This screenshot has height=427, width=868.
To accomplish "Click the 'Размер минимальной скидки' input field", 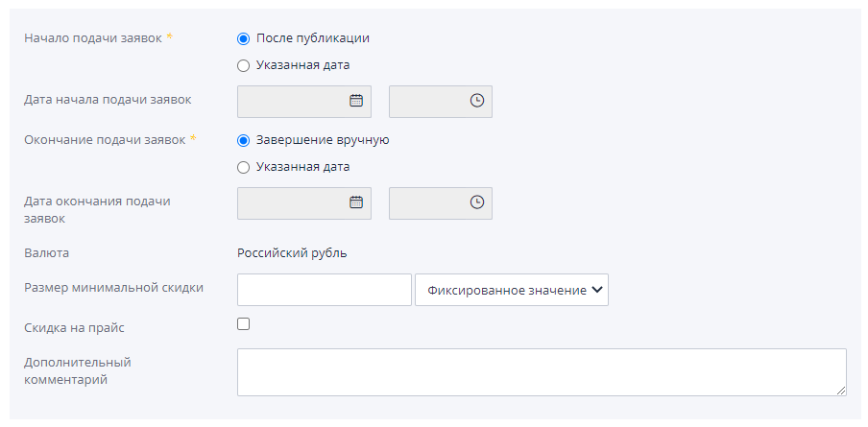I will click(324, 290).
